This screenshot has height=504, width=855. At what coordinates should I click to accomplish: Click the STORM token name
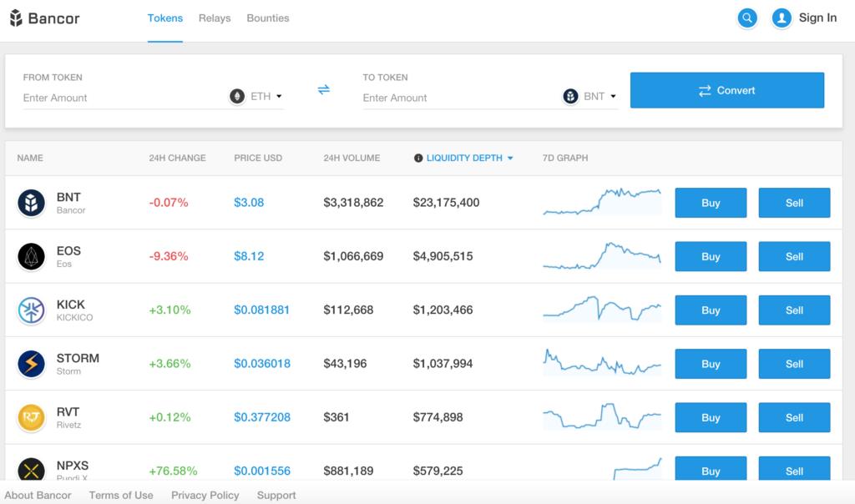click(78, 359)
